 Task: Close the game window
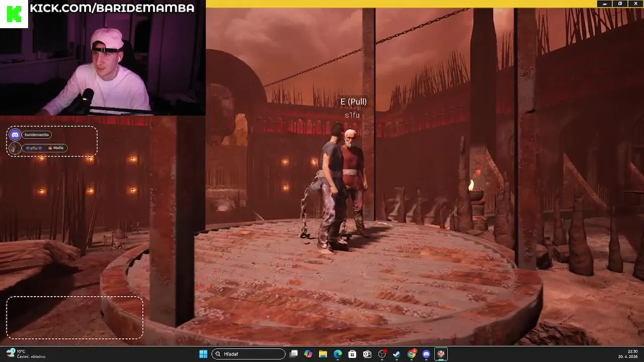(x=635, y=4)
